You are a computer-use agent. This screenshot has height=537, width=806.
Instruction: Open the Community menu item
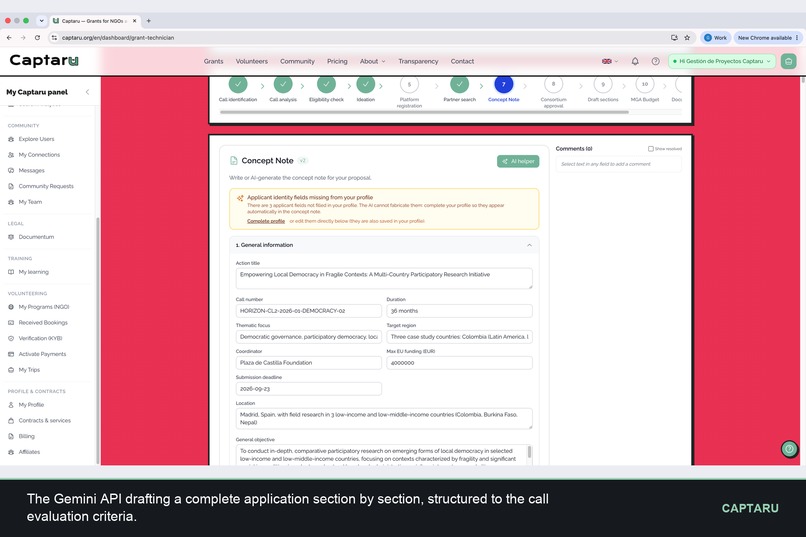point(297,61)
